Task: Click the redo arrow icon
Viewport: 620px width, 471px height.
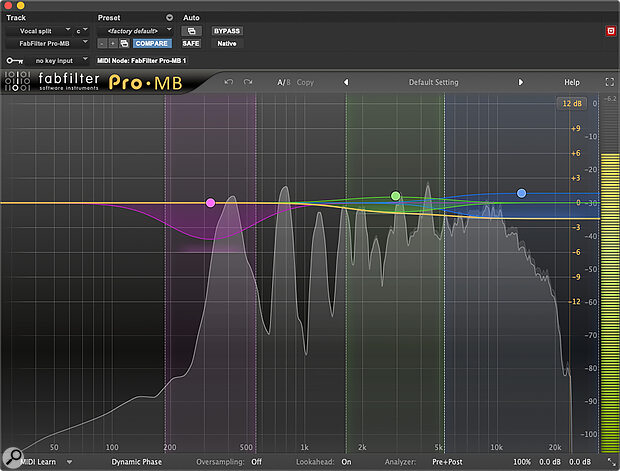Action: (x=248, y=82)
